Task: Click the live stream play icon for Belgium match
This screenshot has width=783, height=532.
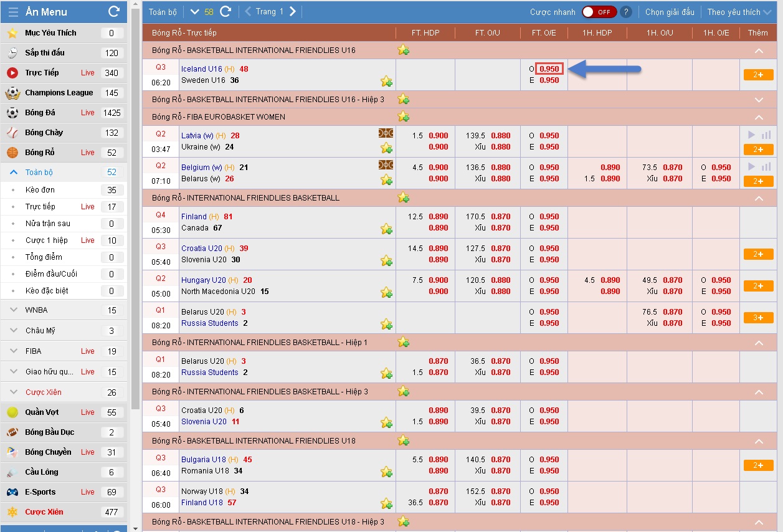Action: point(751,166)
